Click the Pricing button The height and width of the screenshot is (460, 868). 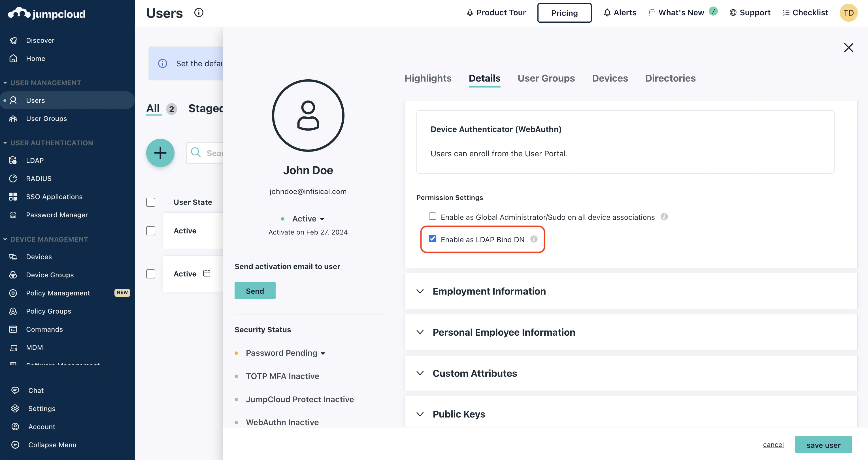coord(564,13)
